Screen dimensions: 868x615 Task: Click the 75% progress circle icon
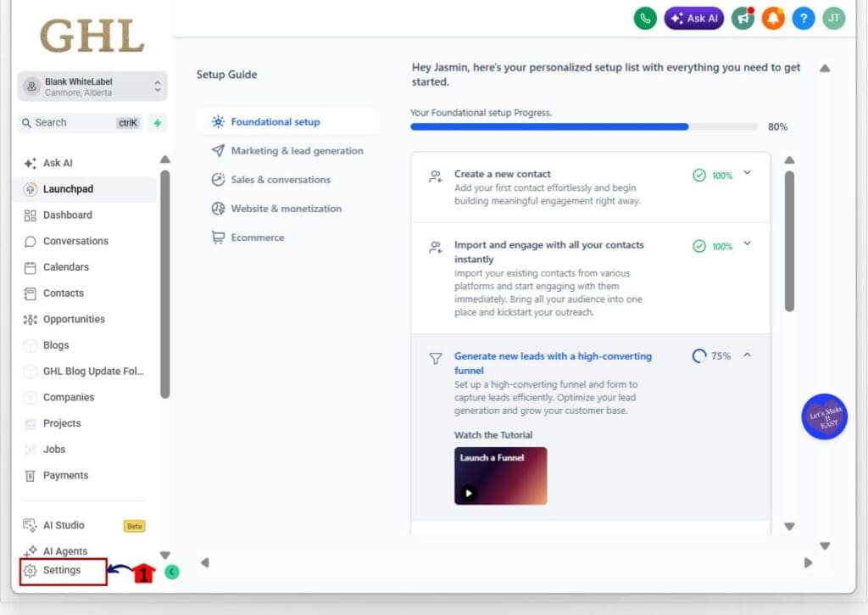point(699,355)
